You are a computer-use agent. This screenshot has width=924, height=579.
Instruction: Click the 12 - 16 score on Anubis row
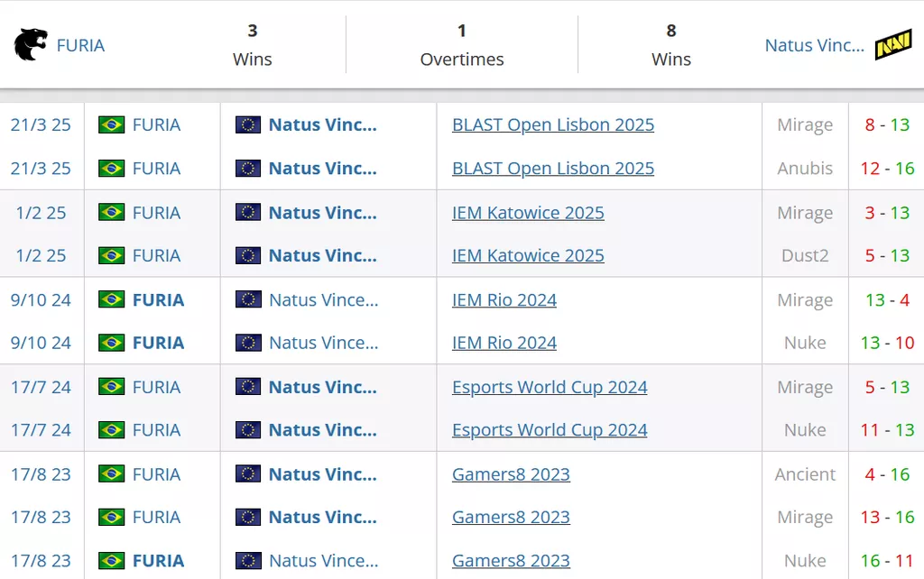(x=886, y=169)
